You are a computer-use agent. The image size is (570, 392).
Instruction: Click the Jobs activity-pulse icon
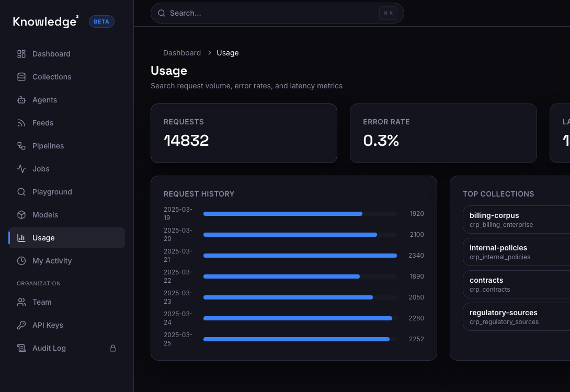click(21, 169)
